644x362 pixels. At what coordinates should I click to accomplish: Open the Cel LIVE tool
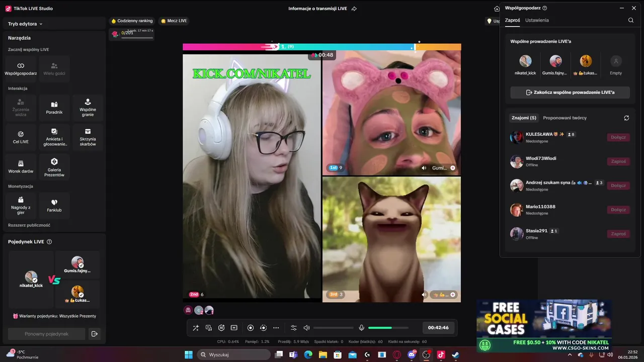(x=21, y=137)
